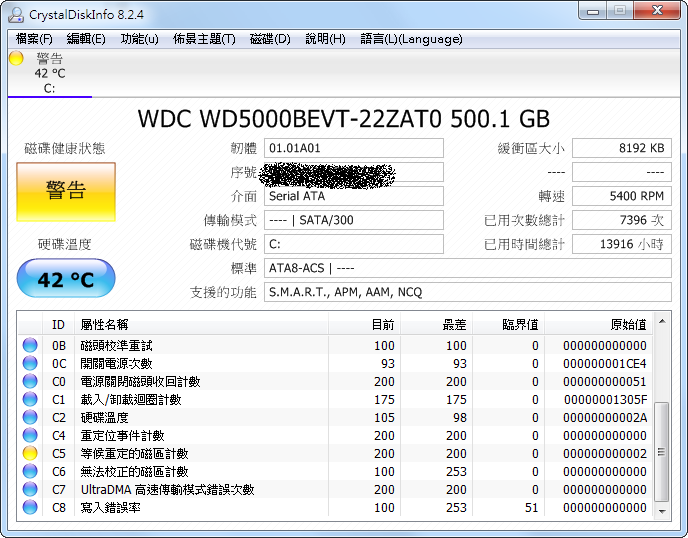Viewport: 688px width, 538px height.
Task: Click the 最差 column header
Action: [x=437, y=325]
